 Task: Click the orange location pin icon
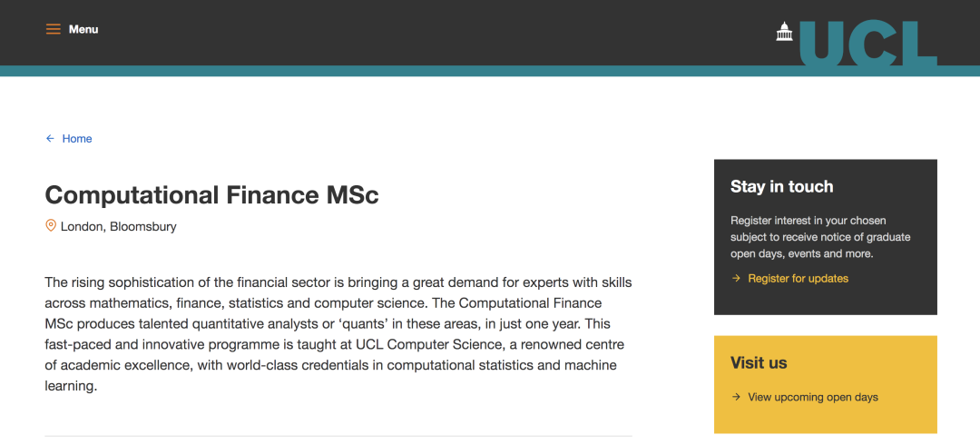click(51, 225)
